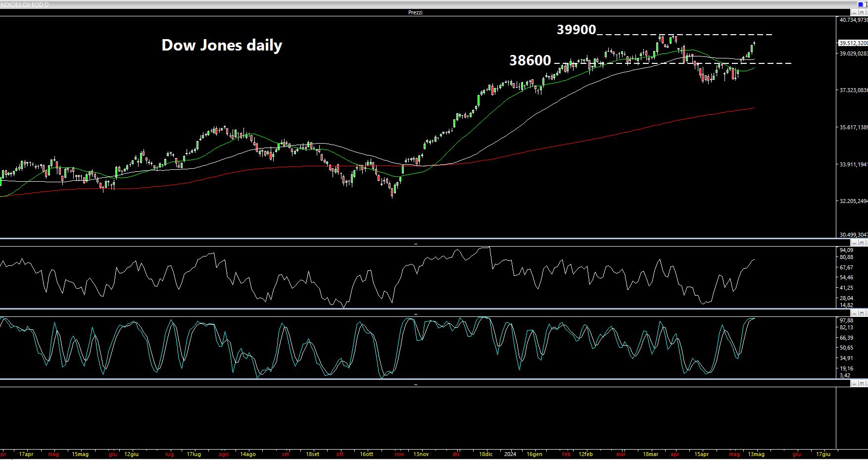
Task: Click the highlighted 39.512,3200 current price label
Action: pos(853,43)
